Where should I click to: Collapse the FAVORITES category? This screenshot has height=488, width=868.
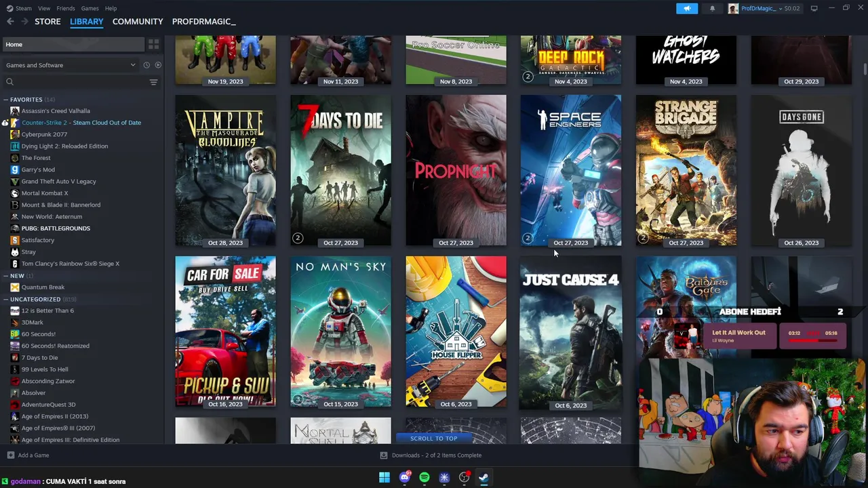click(5, 100)
